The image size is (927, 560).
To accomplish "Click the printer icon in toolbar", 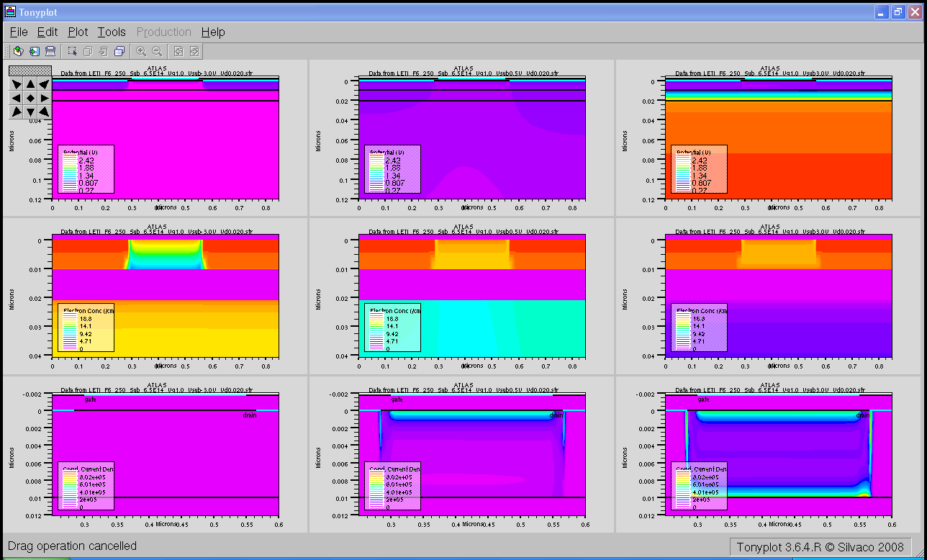I will tap(50, 51).
